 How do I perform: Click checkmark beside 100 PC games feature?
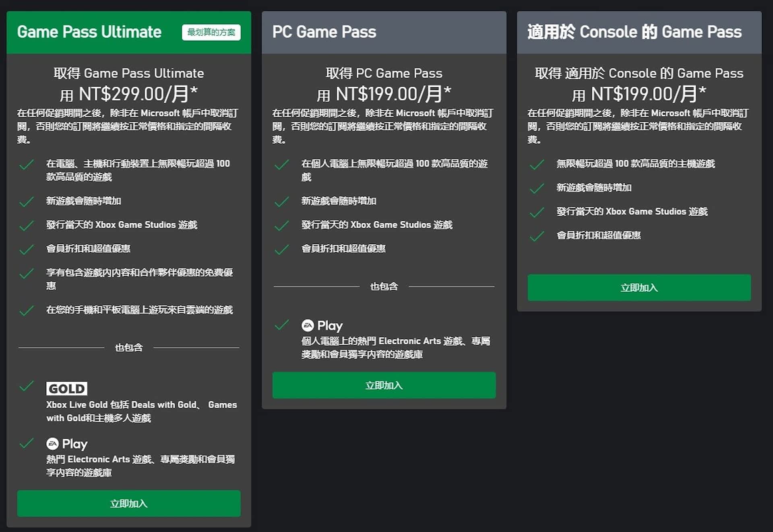[x=281, y=164]
